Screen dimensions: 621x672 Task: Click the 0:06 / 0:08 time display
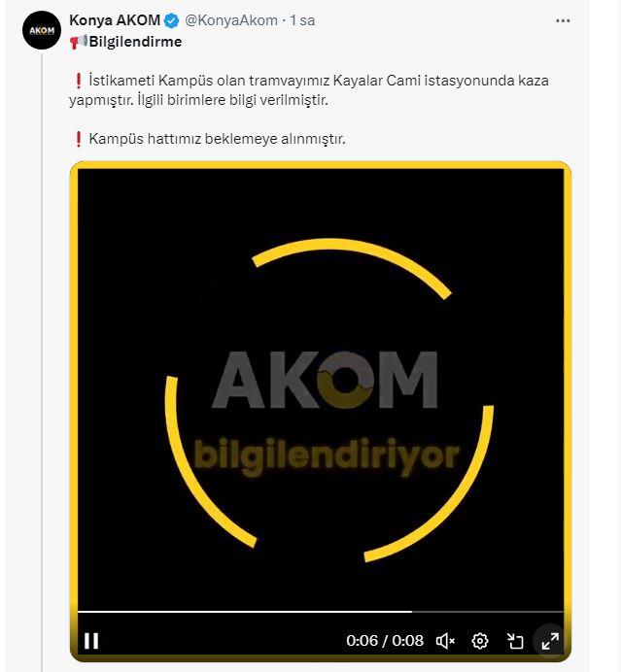(x=385, y=641)
